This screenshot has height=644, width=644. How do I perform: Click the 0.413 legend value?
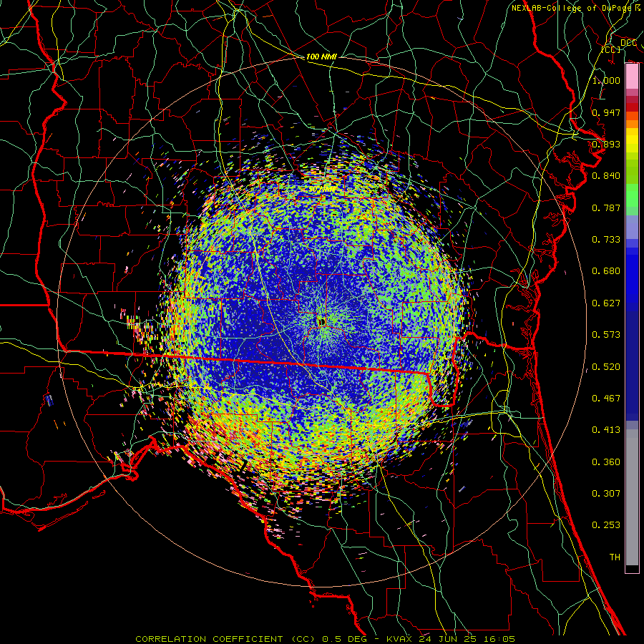(x=606, y=430)
